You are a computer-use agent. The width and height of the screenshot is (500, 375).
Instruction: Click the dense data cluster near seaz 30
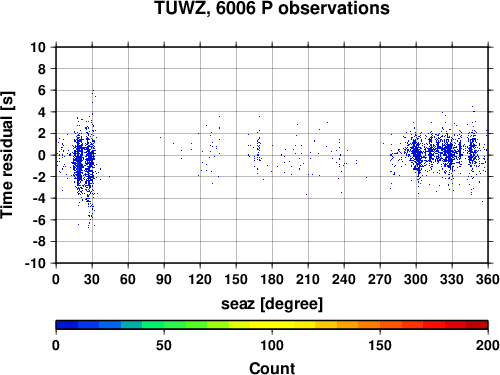(89, 160)
